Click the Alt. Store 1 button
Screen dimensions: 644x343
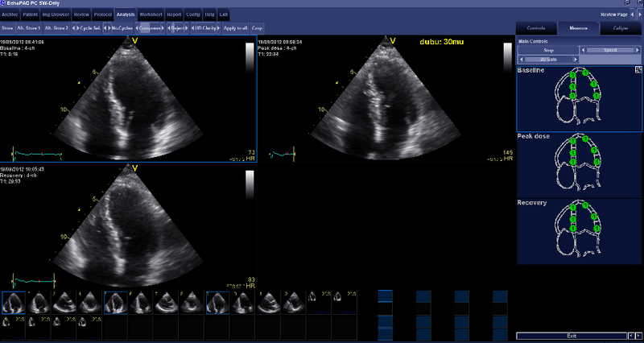point(30,28)
